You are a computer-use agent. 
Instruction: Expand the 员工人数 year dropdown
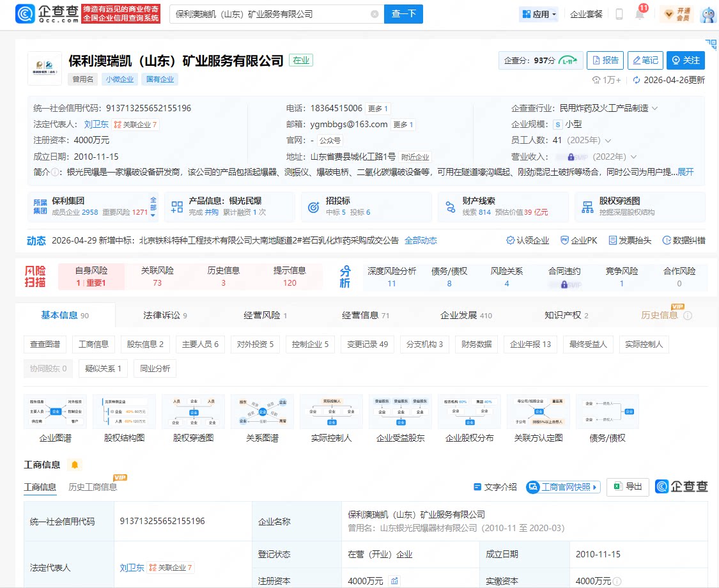[608, 141]
